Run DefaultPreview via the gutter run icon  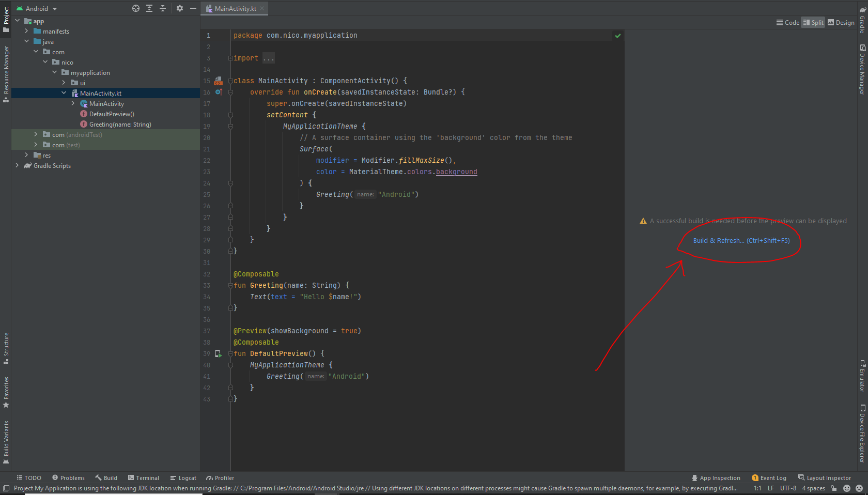click(x=218, y=354)
